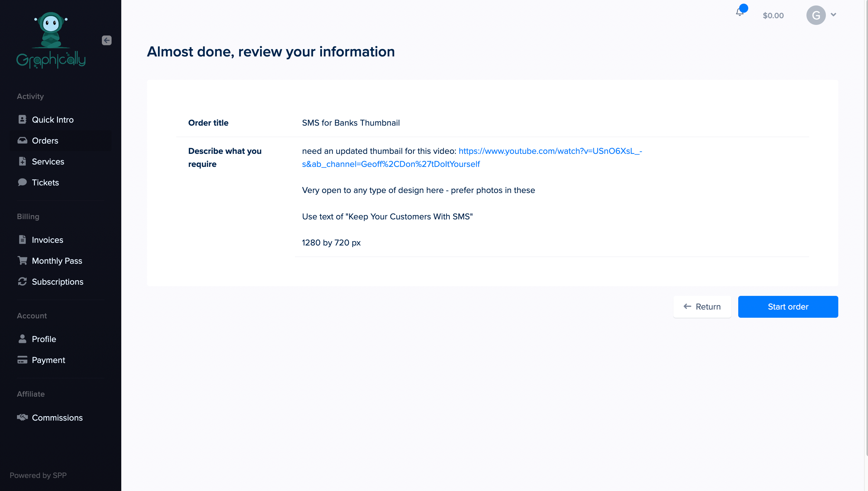Click the Invoices billing icon

tap(22, 239)
